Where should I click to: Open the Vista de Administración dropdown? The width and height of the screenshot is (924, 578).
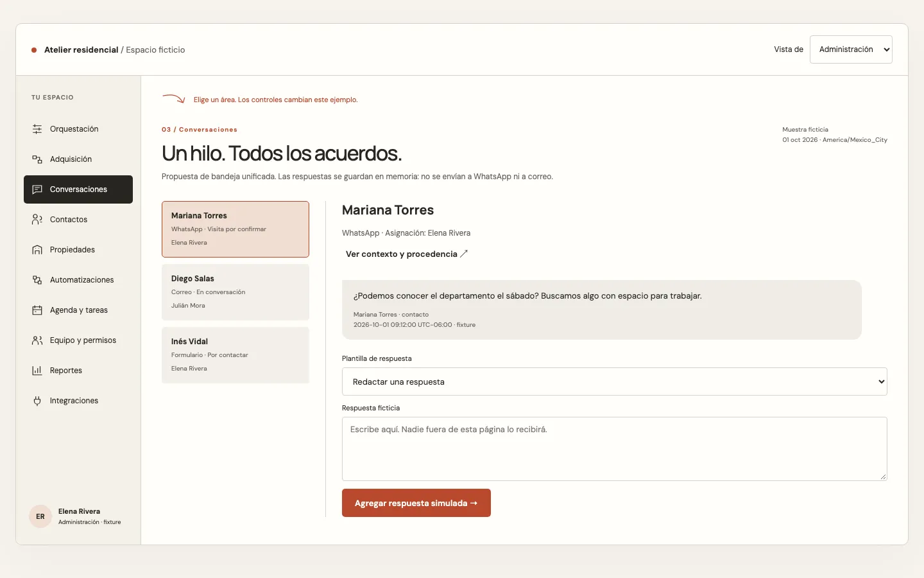pyautogui.click(x=851, y=49)
